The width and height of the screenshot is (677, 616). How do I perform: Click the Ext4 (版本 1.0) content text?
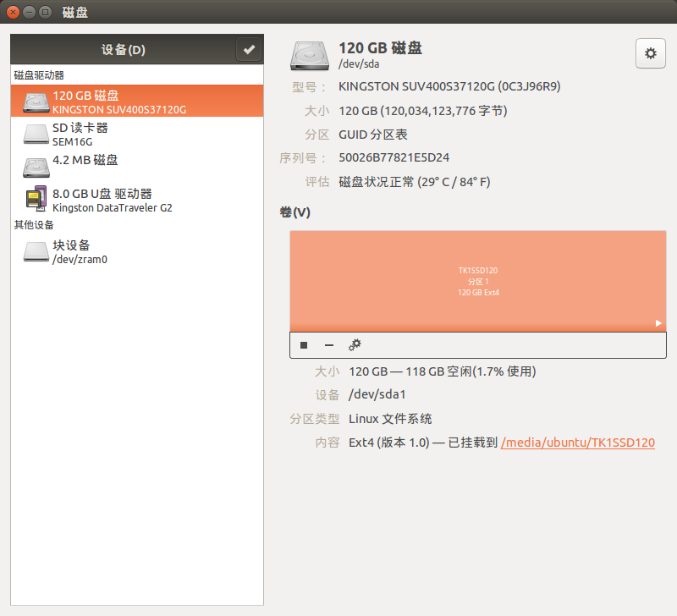point(389,443)
